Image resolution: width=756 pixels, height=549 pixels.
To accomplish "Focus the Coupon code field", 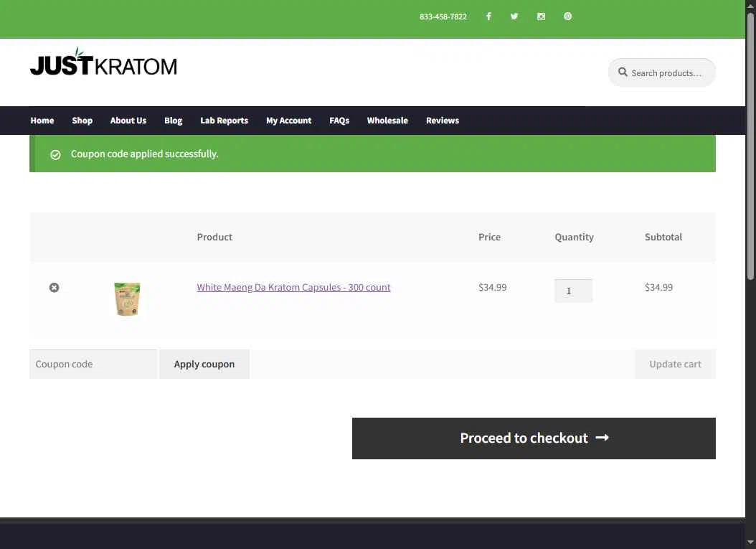I will point(93,365).
